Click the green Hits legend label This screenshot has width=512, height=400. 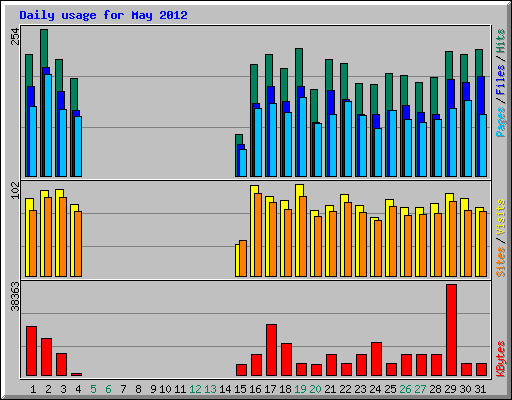pyautogui.click(x=501, y=41)
